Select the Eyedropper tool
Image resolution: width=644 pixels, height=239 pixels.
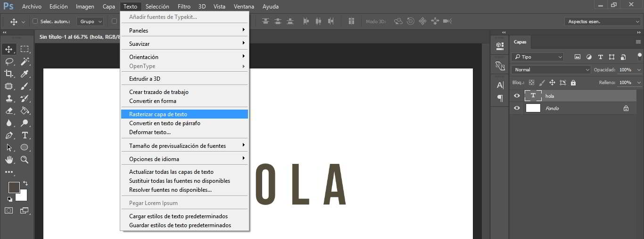[25, 74]
